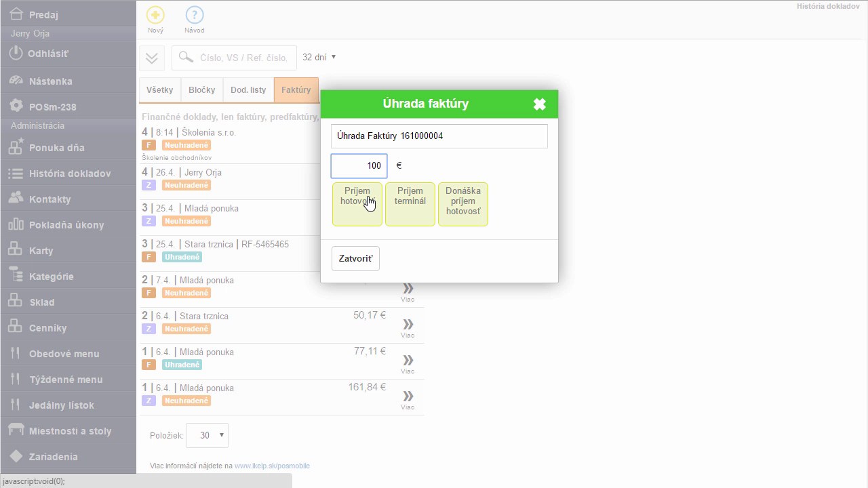This screenshot has height=488, width=868.
Task: Open Predaj in the sidebar
Action: (x=68, y=14)
